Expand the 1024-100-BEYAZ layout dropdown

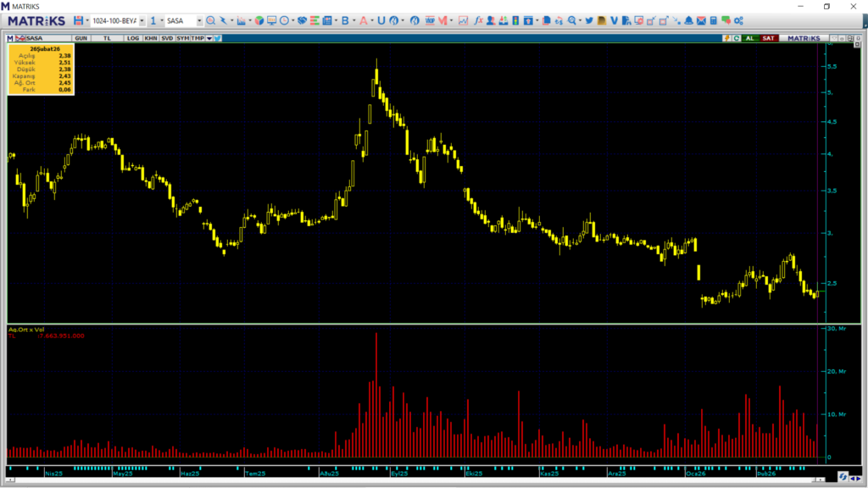[142, 20]
